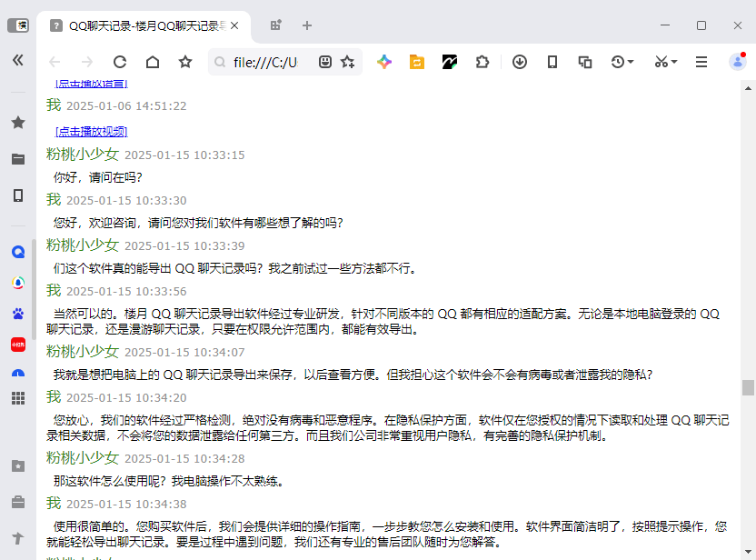This screenshot has width=756, height=560.
Task: Click the message 你好，请问在吗?
Action: (98, 177)
